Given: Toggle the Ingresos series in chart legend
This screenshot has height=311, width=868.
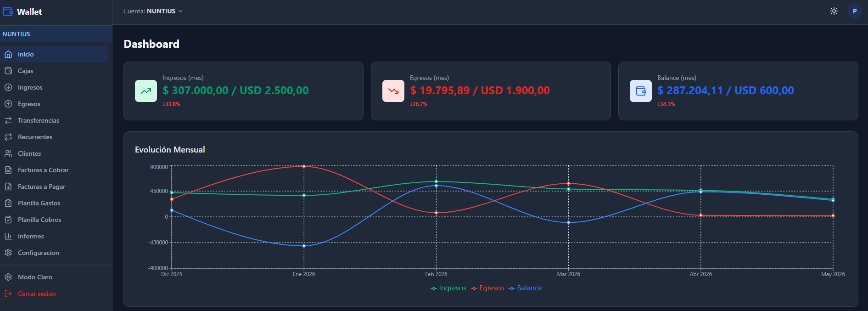Looking at the screenshot, I should pyautogui.click(x=448, y=288).
